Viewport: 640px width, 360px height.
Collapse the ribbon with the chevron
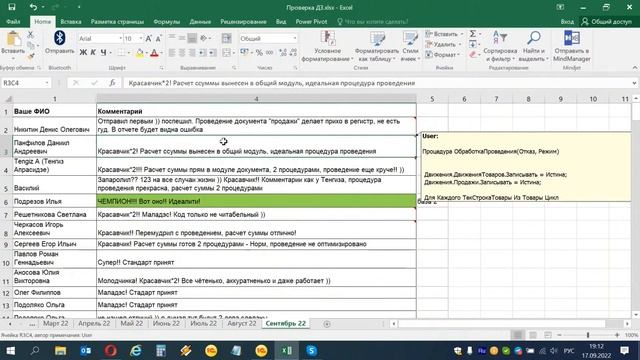(635, 68)
